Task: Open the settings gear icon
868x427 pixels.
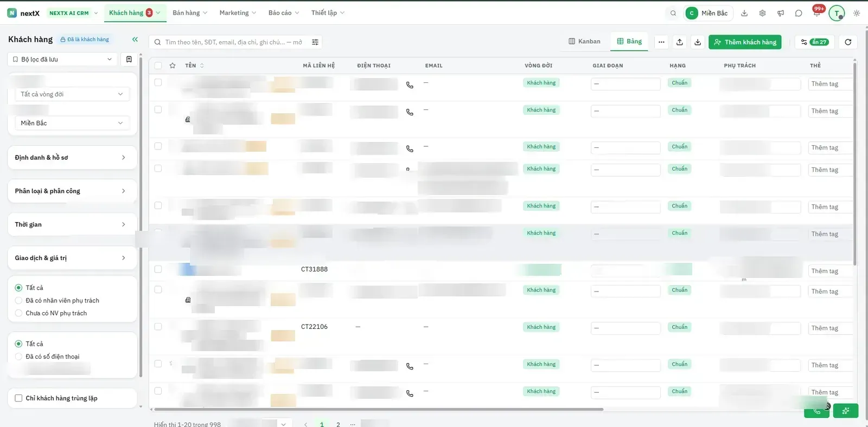Action: coord(762,13)
